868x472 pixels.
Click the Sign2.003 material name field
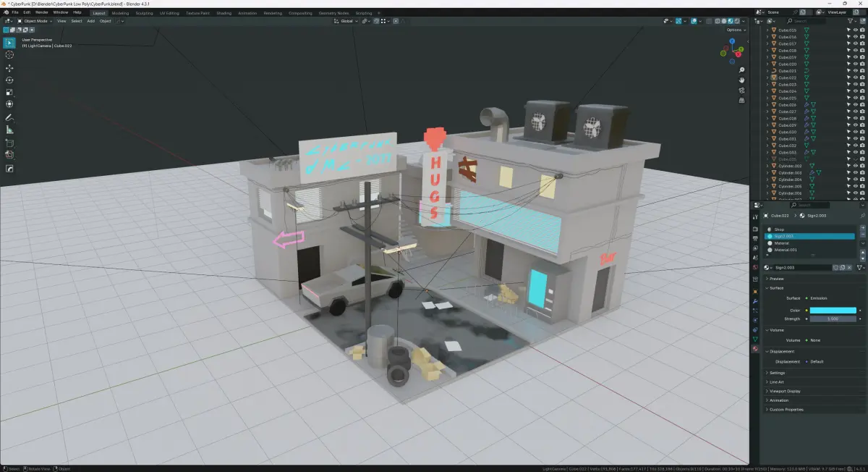pyautogui.click(x=803, y=268)
